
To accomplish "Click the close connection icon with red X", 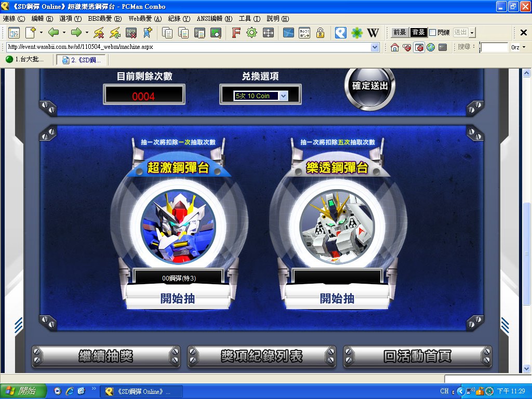I will [x=131, y=33].
